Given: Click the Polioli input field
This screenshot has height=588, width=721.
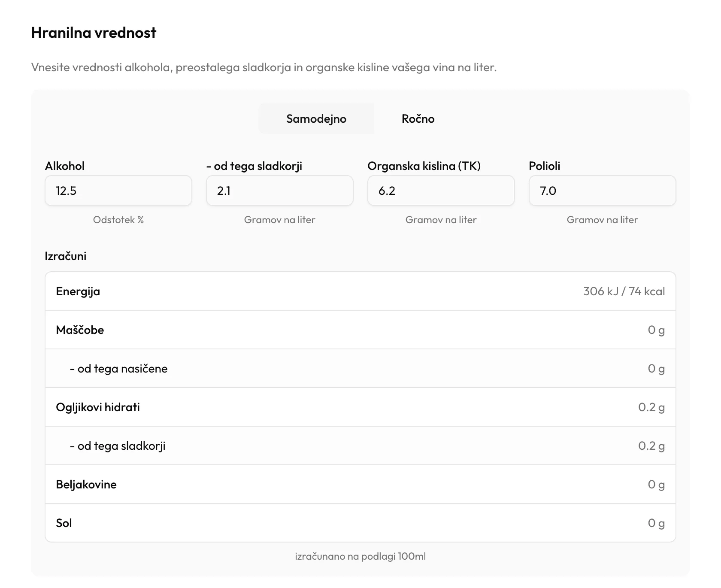Looking at the screenshot, I should click(603, 191).
